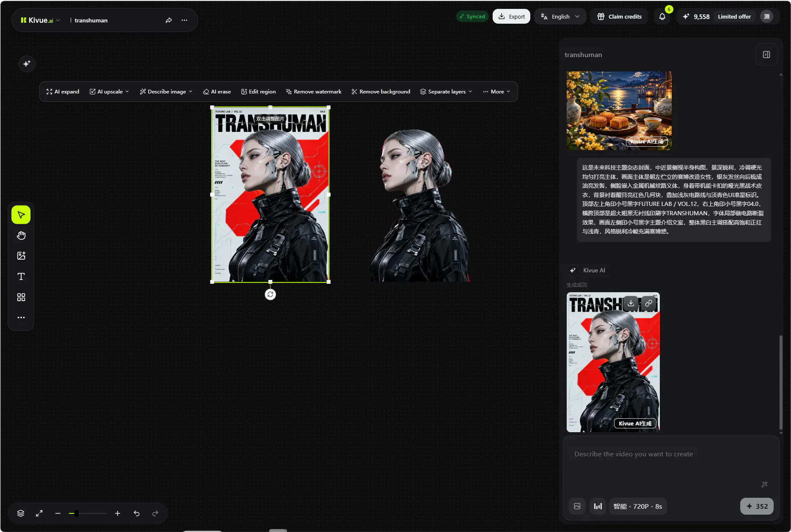Undo the last action
Image resolution: width=791 pixels, height=532 pixels.
click(137, 513)
